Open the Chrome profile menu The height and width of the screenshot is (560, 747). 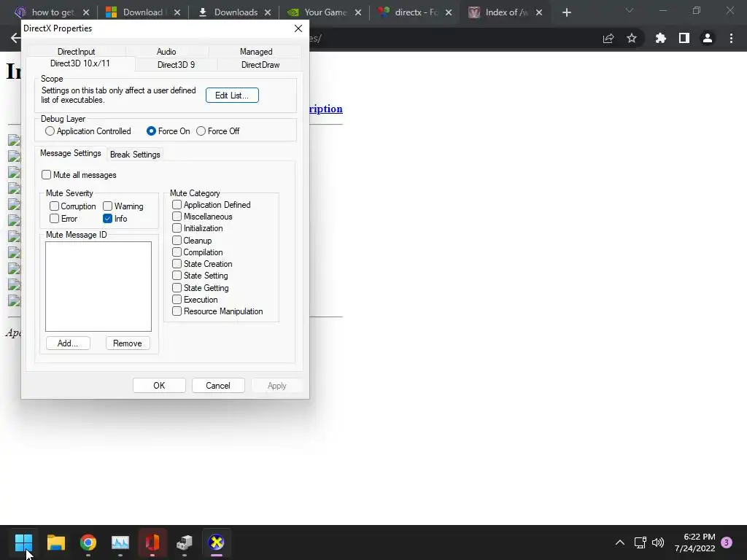click(708, 38)
